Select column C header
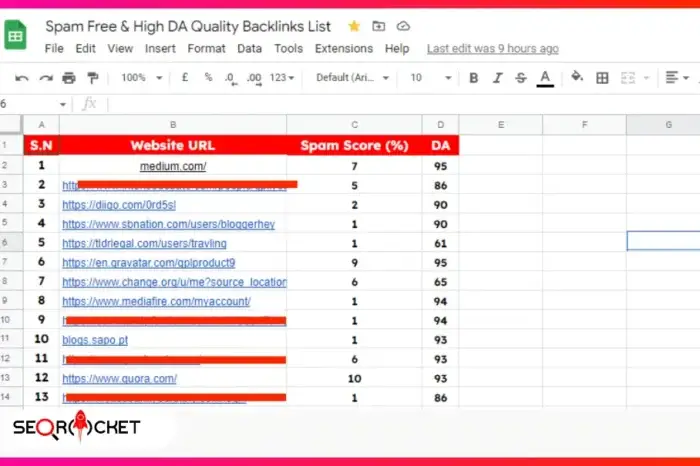The image size is (700, 466). 354,125
